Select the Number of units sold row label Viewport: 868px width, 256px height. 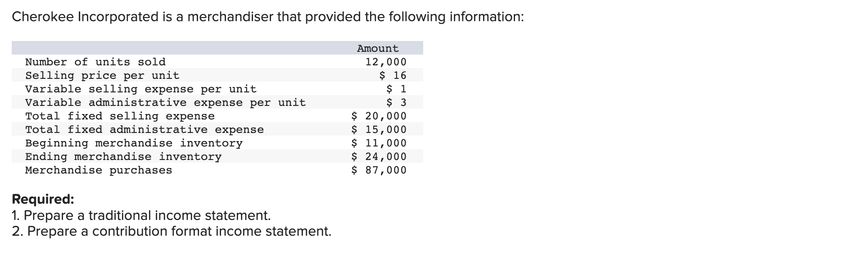[95, 62]
